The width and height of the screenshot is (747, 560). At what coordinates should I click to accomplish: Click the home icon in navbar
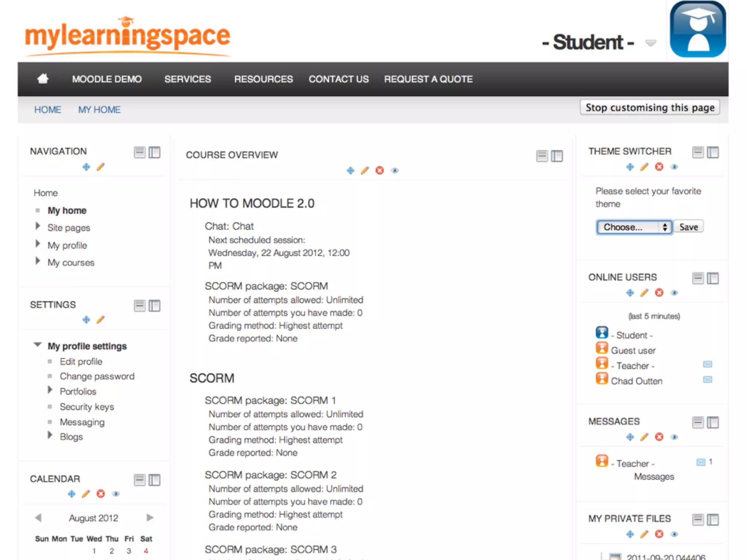(x=43, y=79)
